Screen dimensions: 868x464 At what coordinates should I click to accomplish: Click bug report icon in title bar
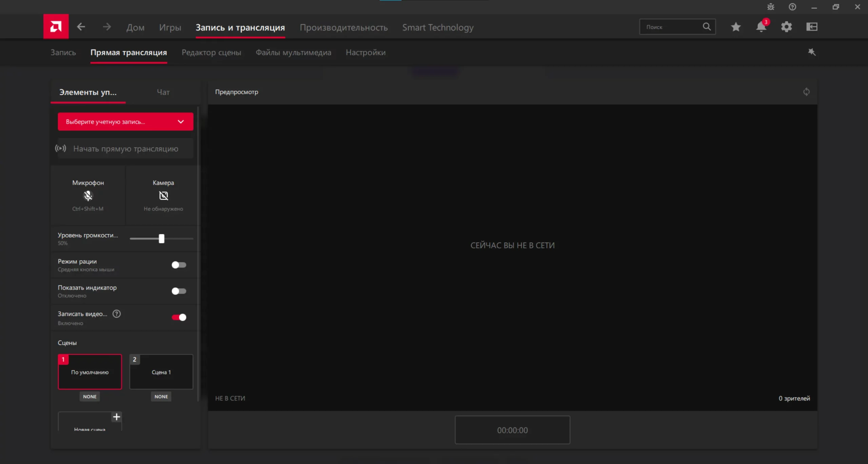click(770, 7)
